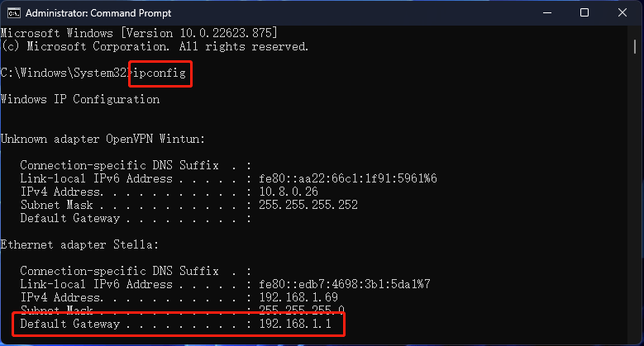644x346 pixels.
Task: Click the OpenVPN link-local IPv6 address
Action: 347,178
